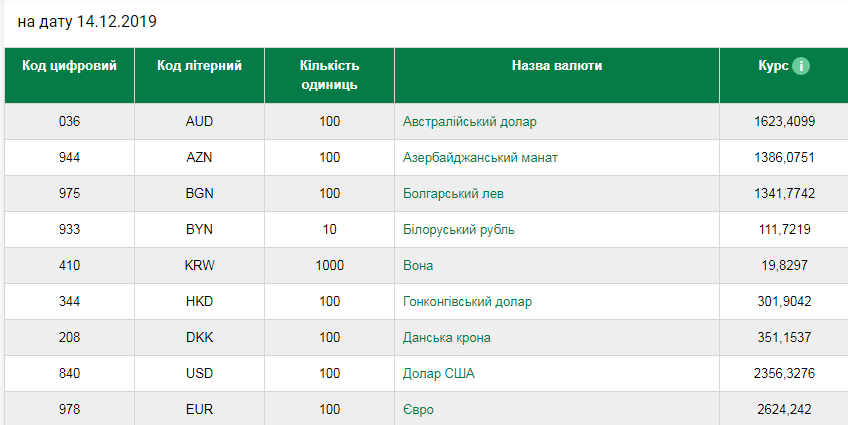Click the Курс column header text

[x=773, y=65]
